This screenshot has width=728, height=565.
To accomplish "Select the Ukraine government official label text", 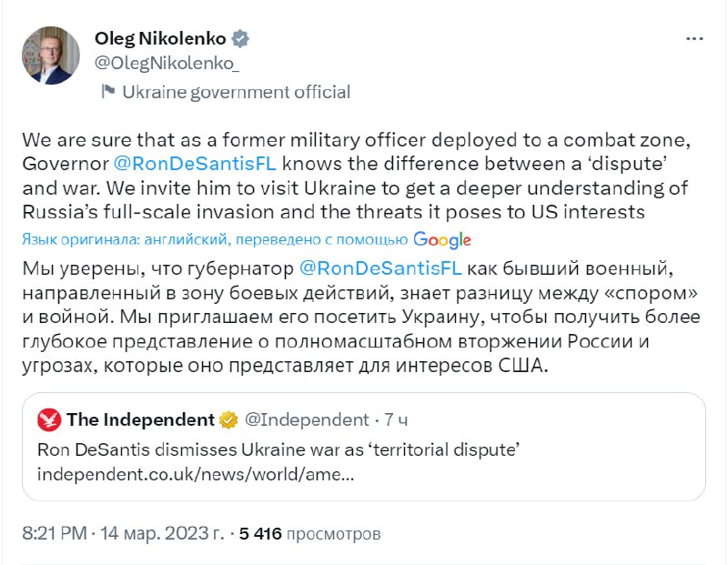I will coord(236,92).
